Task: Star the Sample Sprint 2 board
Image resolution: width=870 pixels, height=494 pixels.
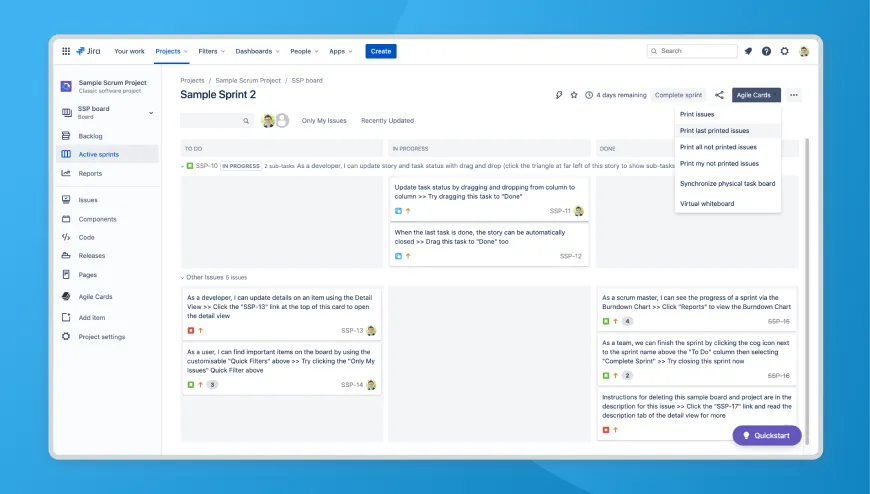Action: click(x=574, y=95)
